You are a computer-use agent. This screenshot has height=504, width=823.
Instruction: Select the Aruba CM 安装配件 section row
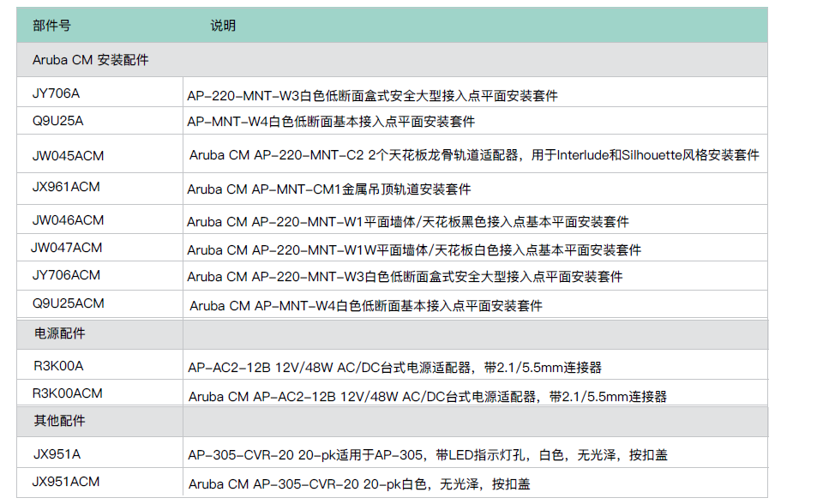392,60
